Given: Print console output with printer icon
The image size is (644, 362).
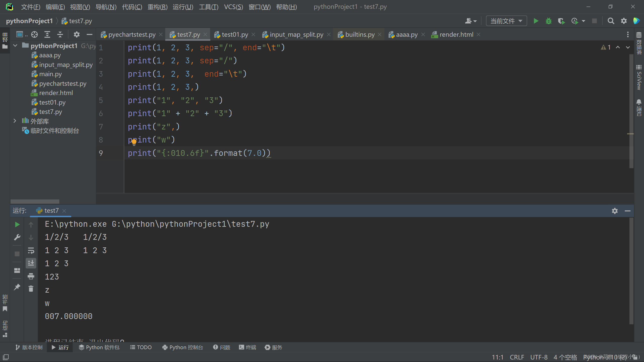Looking at the screenshot, I should [x=31, y=276].
